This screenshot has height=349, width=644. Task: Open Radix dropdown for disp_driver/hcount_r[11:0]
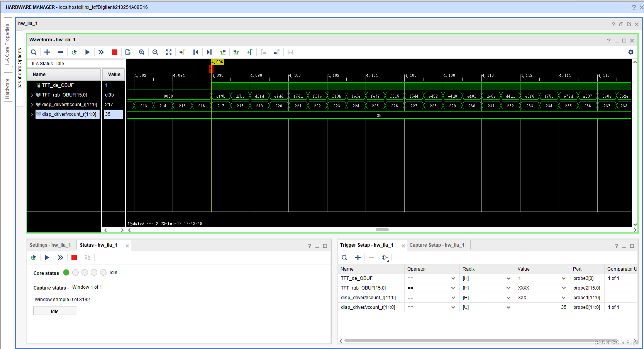508,298
